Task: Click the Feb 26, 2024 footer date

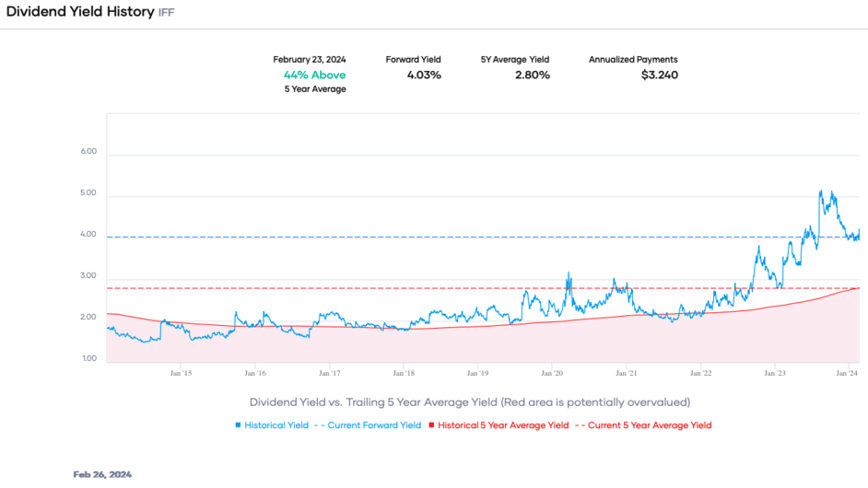Action: [102, 475]
